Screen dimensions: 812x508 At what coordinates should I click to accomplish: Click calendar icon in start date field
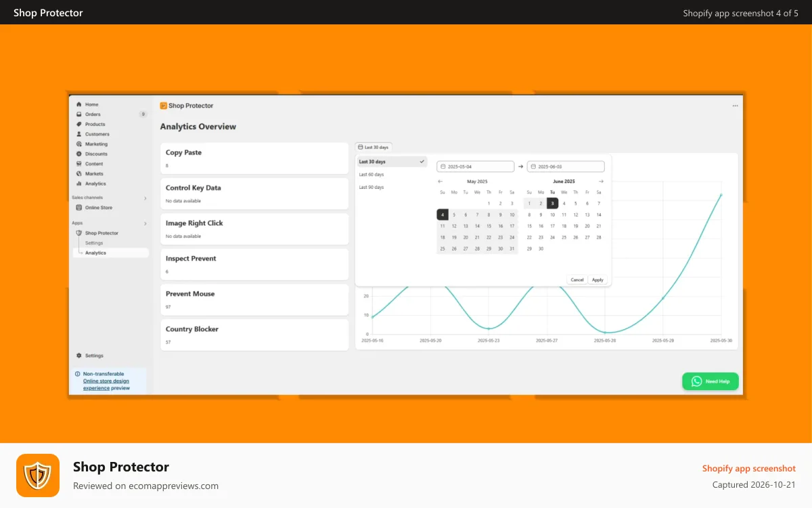[x=443, y=167]
